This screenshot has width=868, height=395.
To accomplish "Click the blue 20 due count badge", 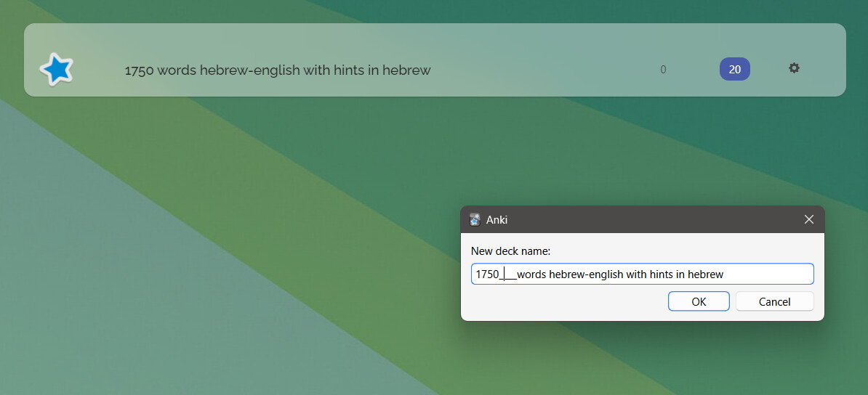I will point(734,69).
